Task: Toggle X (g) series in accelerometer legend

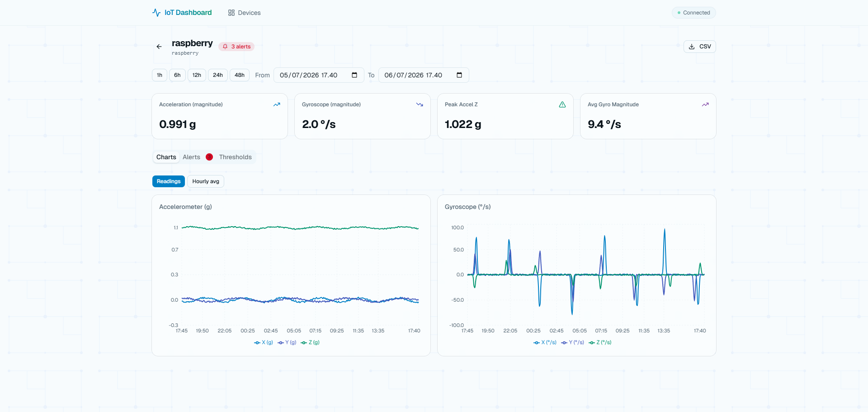Action: click(x=264, y=342)
